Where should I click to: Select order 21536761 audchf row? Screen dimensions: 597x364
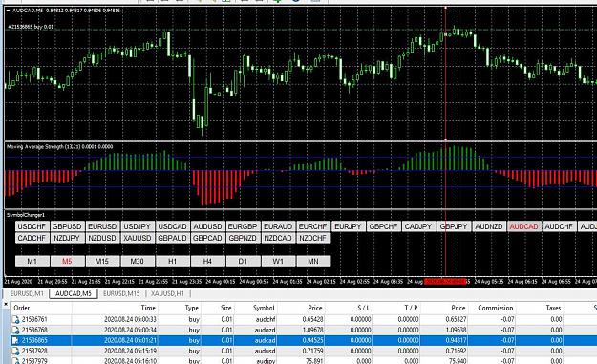304,319
